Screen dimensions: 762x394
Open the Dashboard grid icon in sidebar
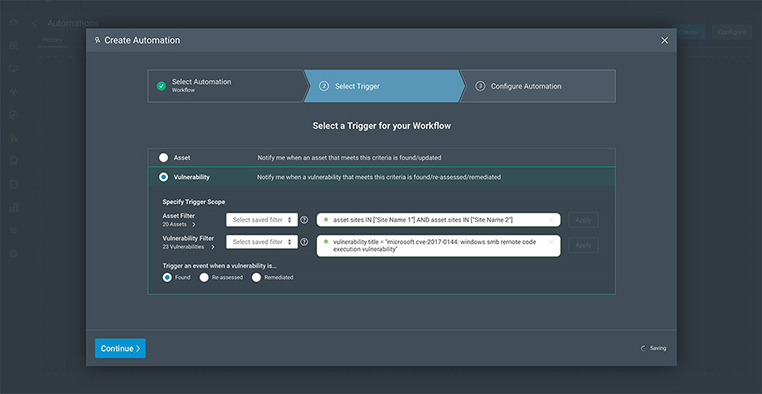(x=14, y=45)
